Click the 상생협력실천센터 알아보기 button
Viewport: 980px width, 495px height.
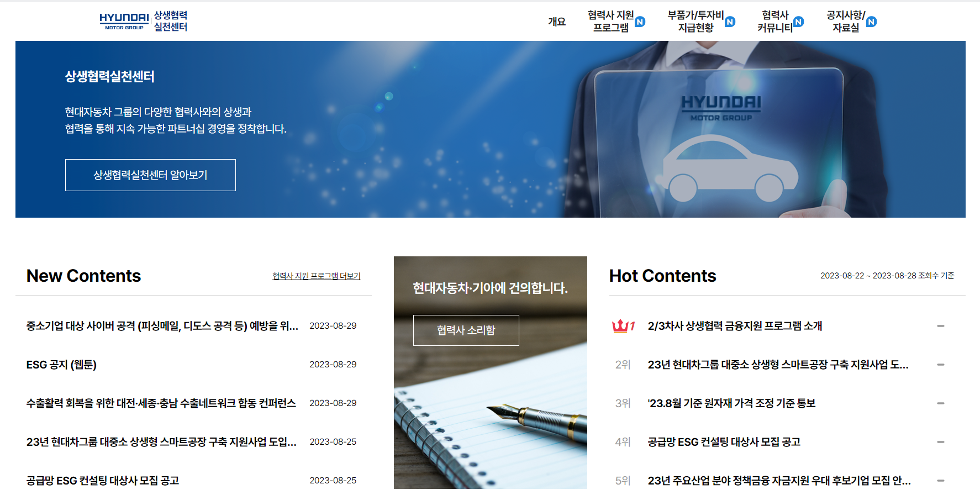click(150, 175)
